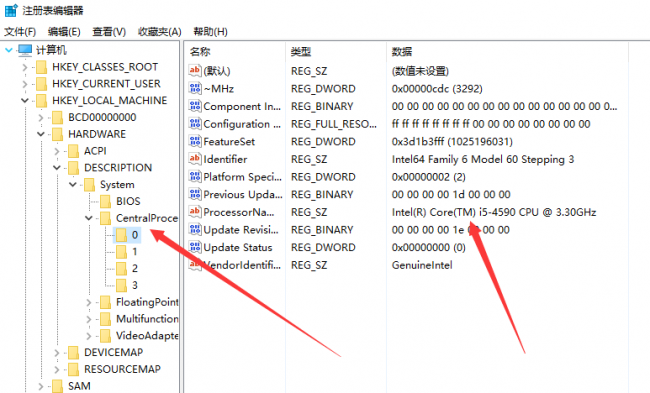Image resolution: width=650 pixels, height=393 pixels.
Task: Collapse the CentralProcessor chevron
Action: pyautogui.click(x=89, y=218)
